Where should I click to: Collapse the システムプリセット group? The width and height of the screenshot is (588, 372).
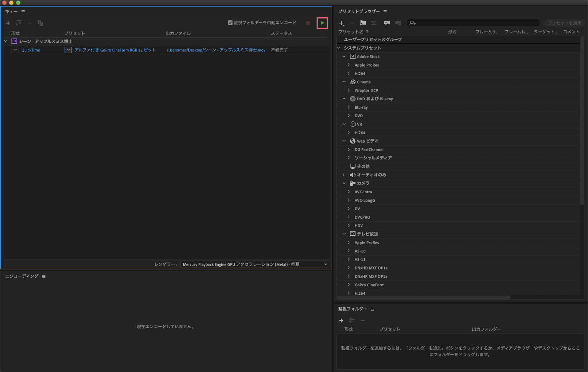[339, 48]
